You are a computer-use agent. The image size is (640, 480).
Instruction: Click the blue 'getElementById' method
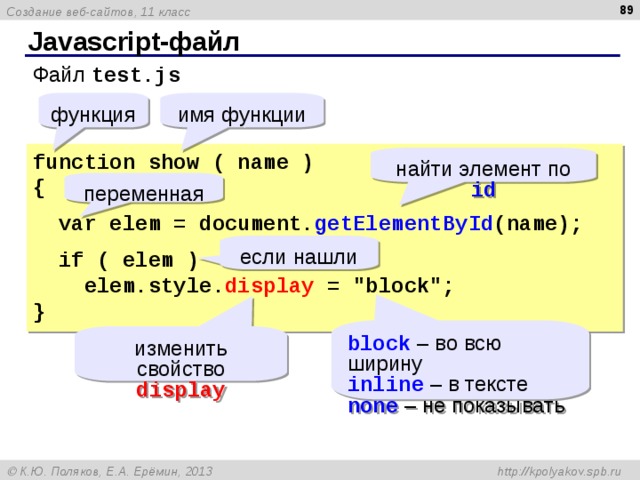pyautogui.click(x=404, y=224)
